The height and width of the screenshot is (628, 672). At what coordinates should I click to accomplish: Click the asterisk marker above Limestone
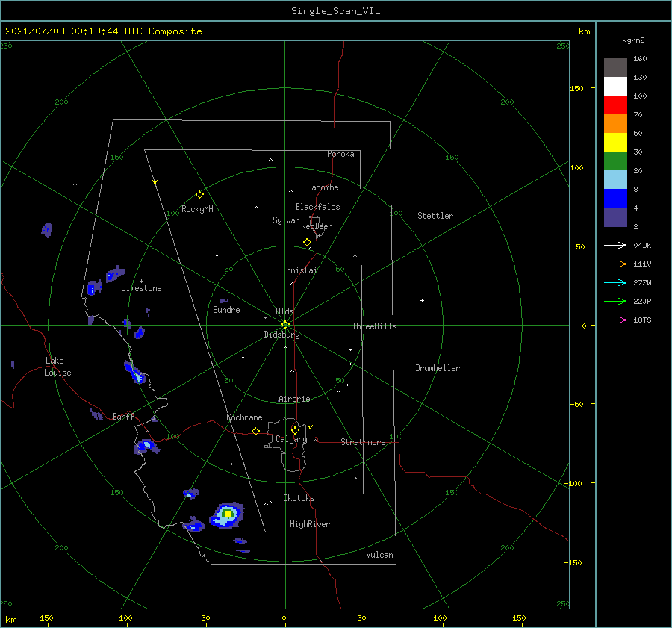(x=141, y=282)
